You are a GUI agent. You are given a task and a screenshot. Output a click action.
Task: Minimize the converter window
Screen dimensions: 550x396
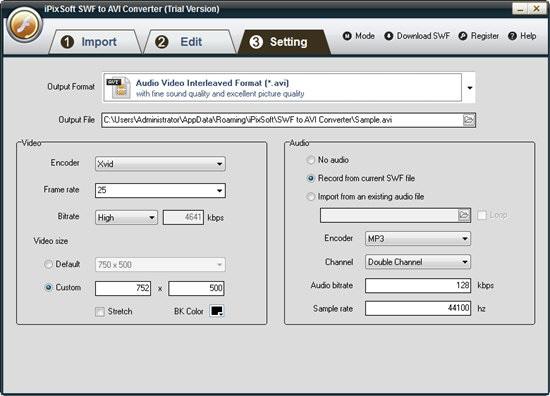click(521, 9)
